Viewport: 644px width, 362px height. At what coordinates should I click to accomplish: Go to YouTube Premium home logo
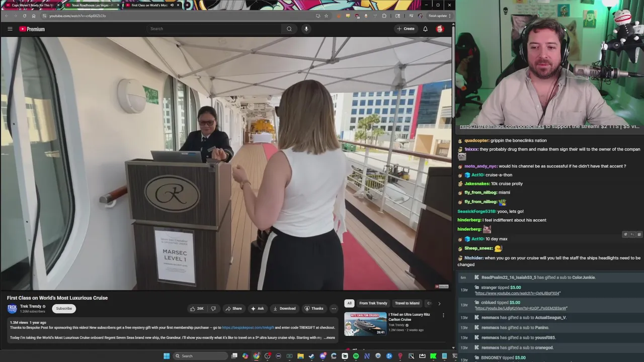click(x=32, y=29)
